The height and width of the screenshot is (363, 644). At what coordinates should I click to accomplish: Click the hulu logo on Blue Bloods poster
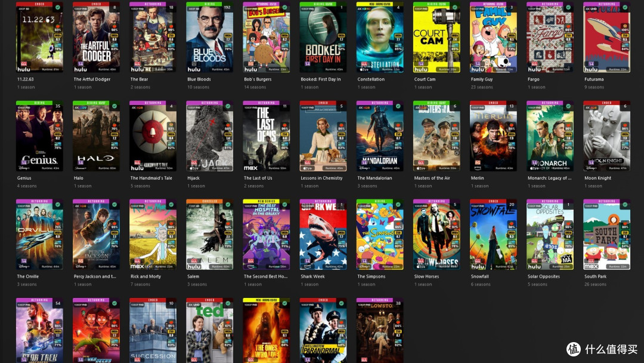tap(194, 69)
